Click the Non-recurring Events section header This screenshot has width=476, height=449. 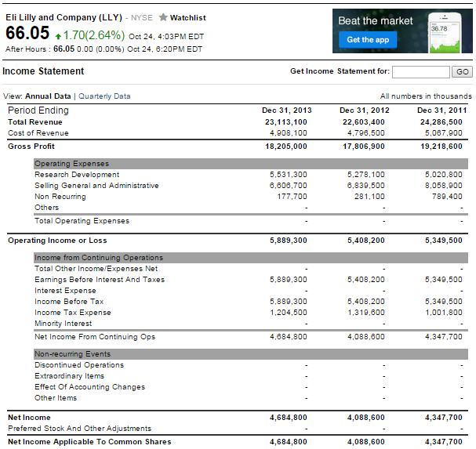pyautogui.click(x=250, y=354)
